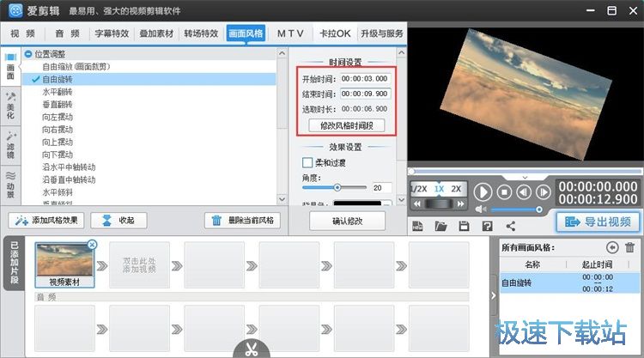
Task: Switch to the 叠加素材 tab
Action: tap(156, 33)
